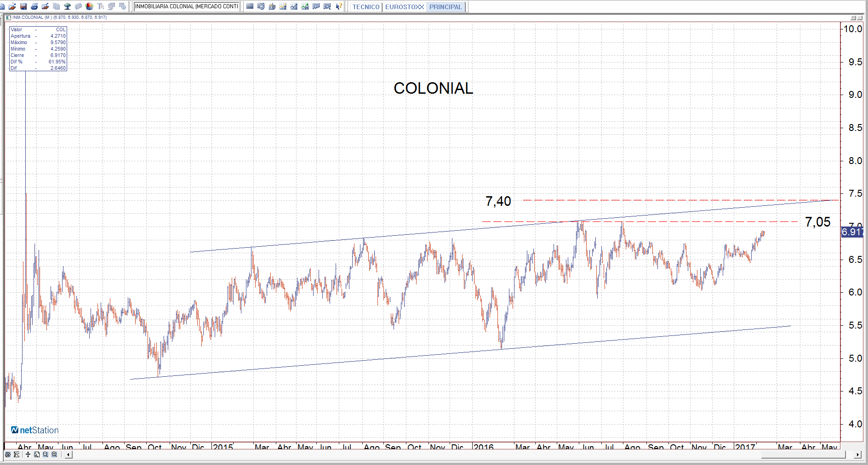868x465 pixels.
Task: Click the greyed monitor with user icon
Action: point(112,6)
